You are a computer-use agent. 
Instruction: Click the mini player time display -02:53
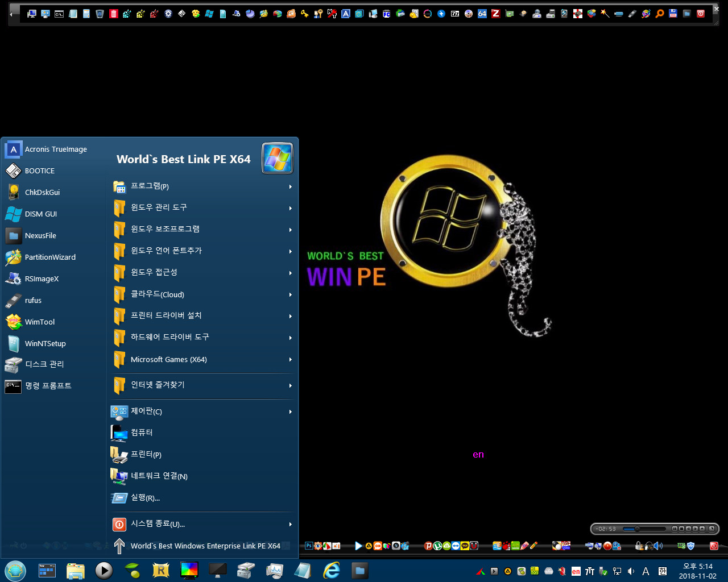[606, 529]
